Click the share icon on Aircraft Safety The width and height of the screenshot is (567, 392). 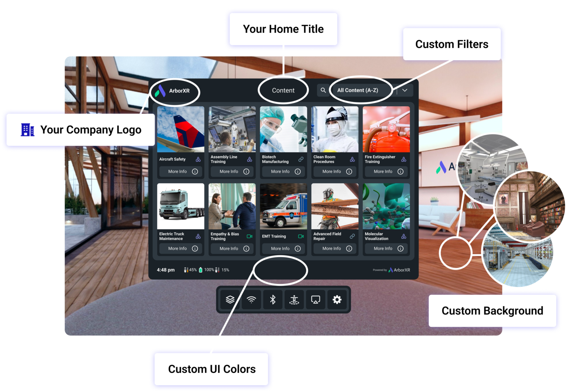(x=198, y=159)
